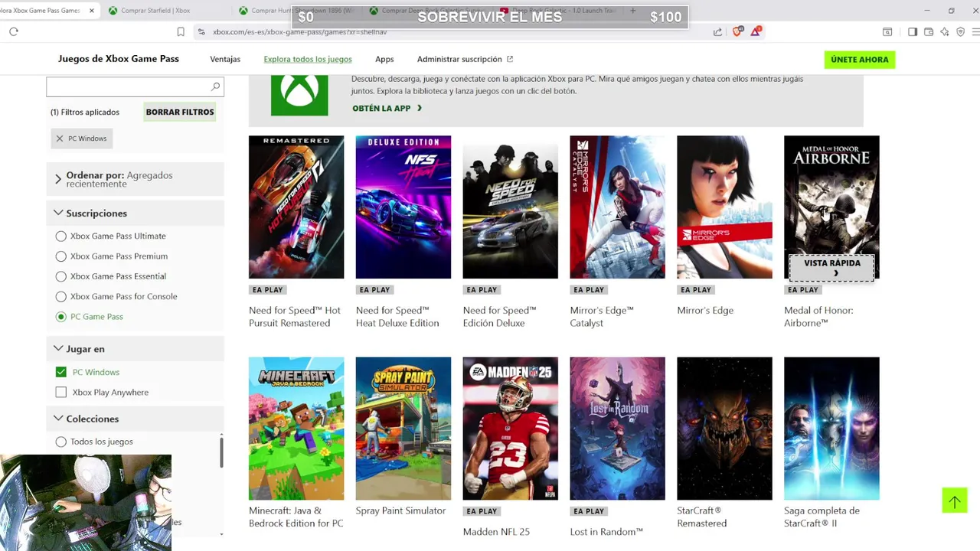
Task: Open the Mirror's Edge cover thumbnail
Action: [724, 207]
